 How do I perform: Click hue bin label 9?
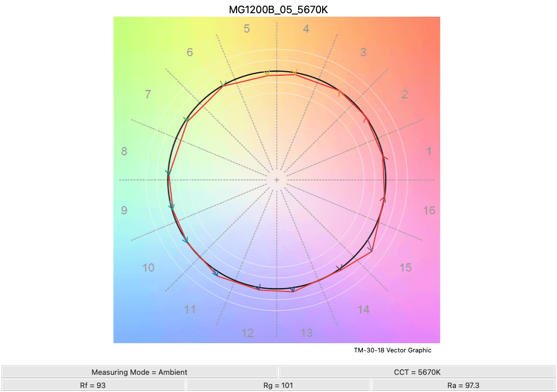coord(124,211)
